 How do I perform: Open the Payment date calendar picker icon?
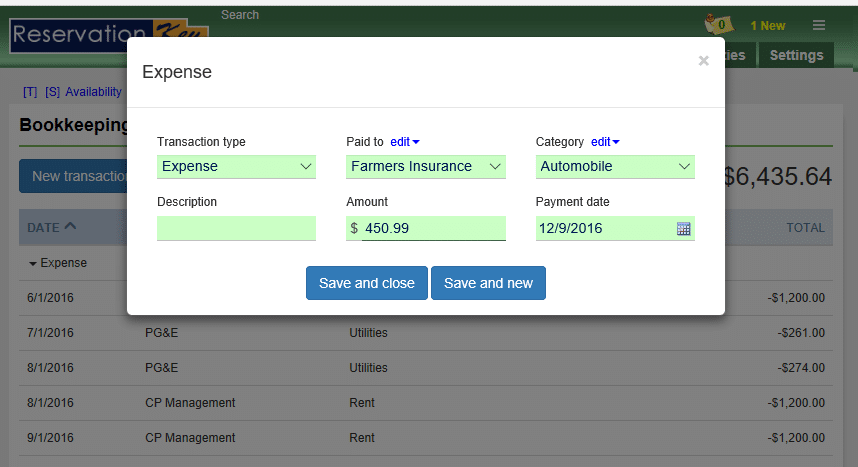[x=684, y=229]
